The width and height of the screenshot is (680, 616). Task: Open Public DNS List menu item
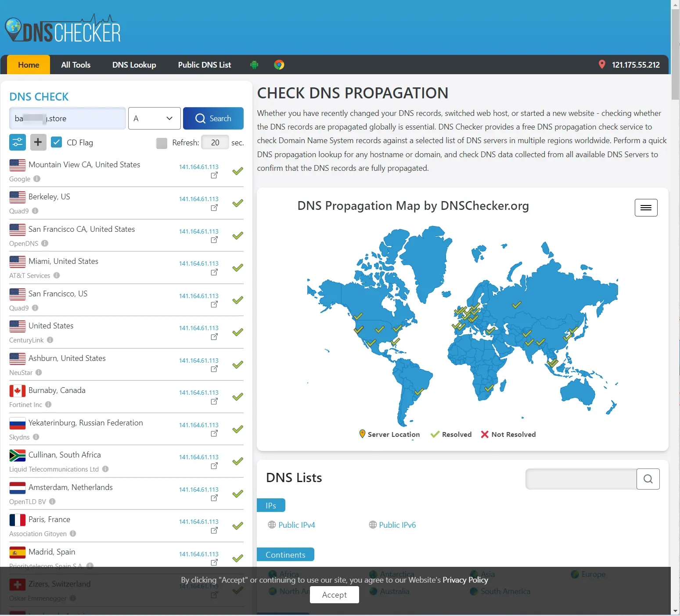click(205, 65)
